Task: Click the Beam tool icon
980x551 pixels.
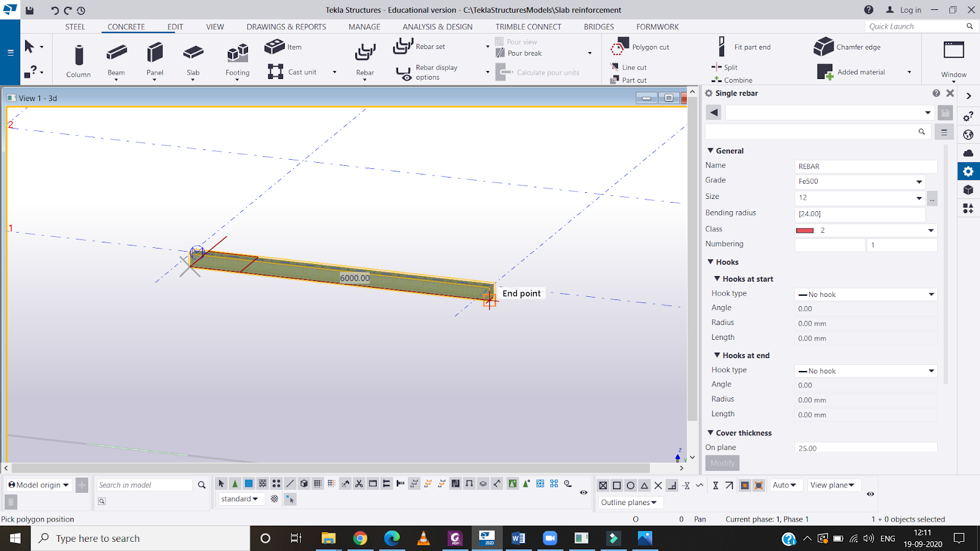Action: pyautogui.click(x=116, y=54)
